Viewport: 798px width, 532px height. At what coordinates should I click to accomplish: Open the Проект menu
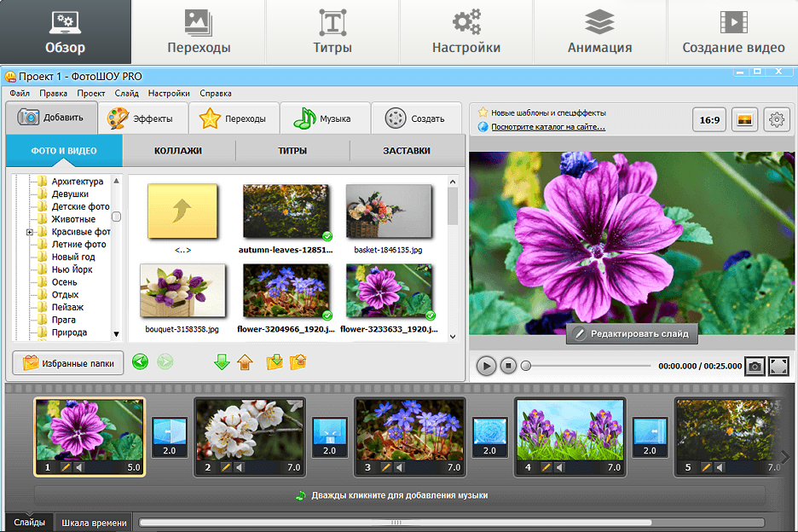(91, 93)
